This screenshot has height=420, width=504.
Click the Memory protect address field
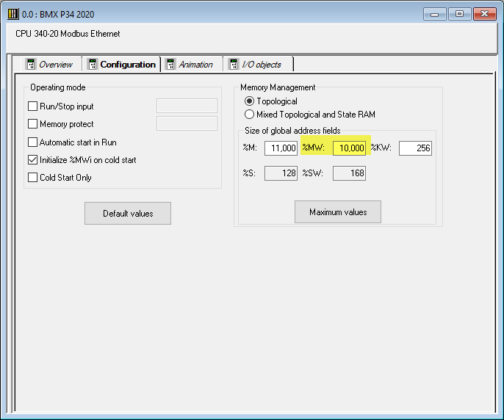point(187,123)
